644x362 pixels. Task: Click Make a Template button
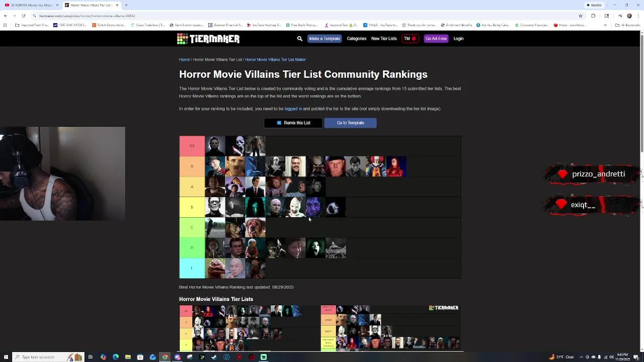click(325, 39)
